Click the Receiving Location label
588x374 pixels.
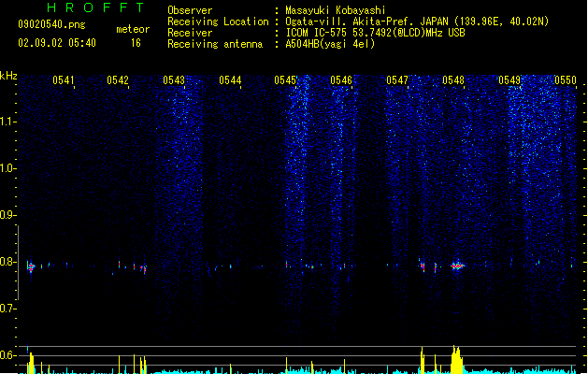pos(218,22)
